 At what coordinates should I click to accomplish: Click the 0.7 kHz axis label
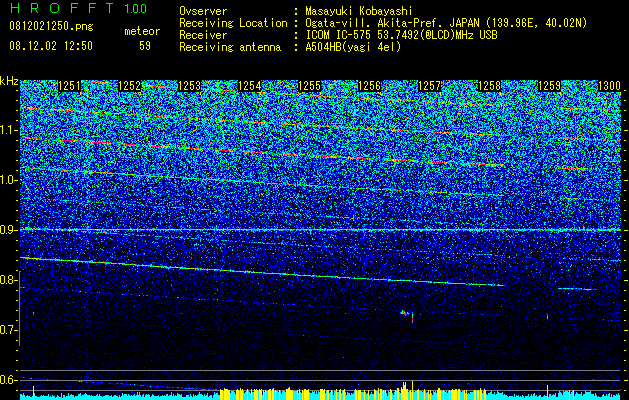[x=10, y=330]
